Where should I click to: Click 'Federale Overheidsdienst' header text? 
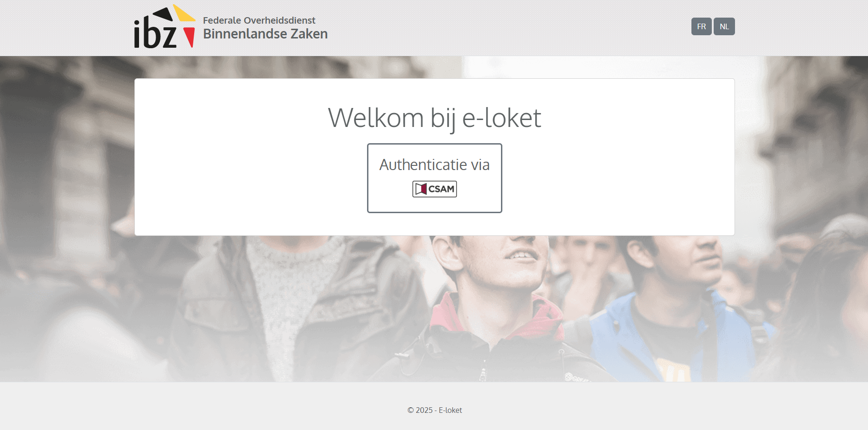click(x=259, y=20)
